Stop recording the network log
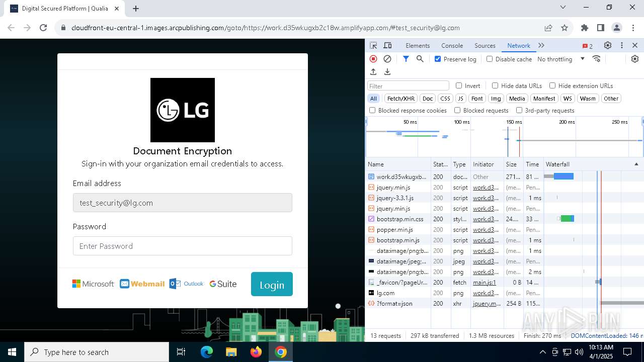Screen dimensions: 644x362 pyautogui.click(x=373, y=59)
